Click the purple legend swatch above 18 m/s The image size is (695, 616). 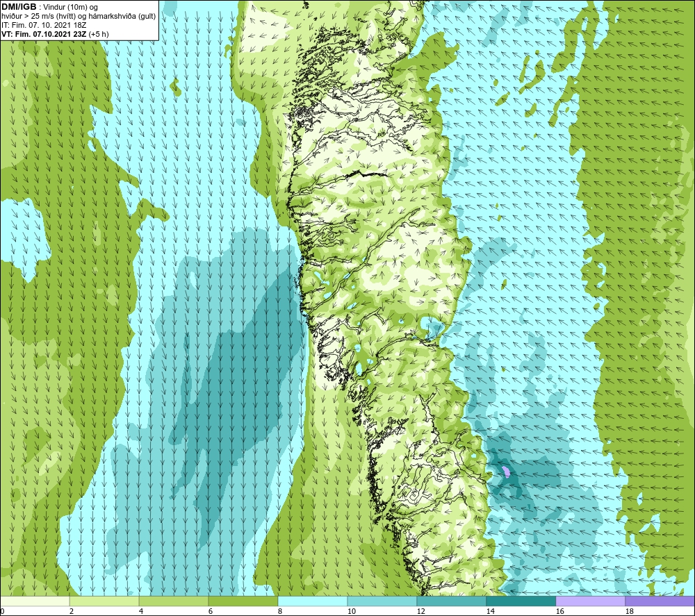coord(660,601)
